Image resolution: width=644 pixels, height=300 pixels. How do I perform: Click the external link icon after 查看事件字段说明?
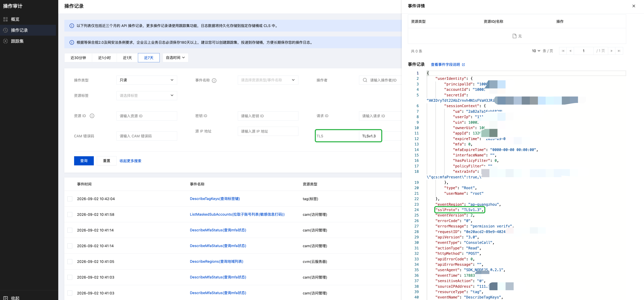point(463,65)
